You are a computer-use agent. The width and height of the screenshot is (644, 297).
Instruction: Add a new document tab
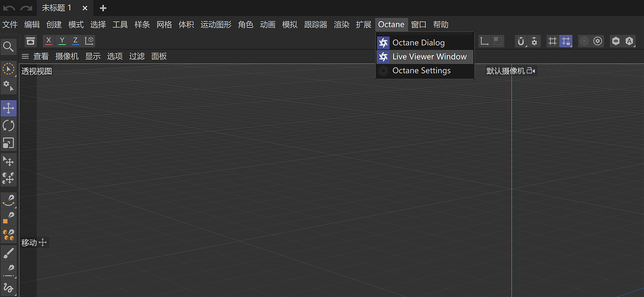tap(103, 8)
